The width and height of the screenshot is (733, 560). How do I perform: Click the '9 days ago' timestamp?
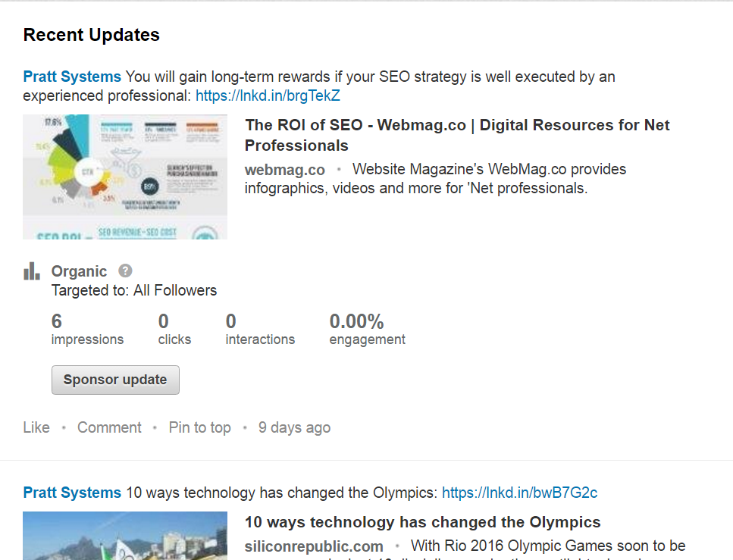click(x=294, y=427)
